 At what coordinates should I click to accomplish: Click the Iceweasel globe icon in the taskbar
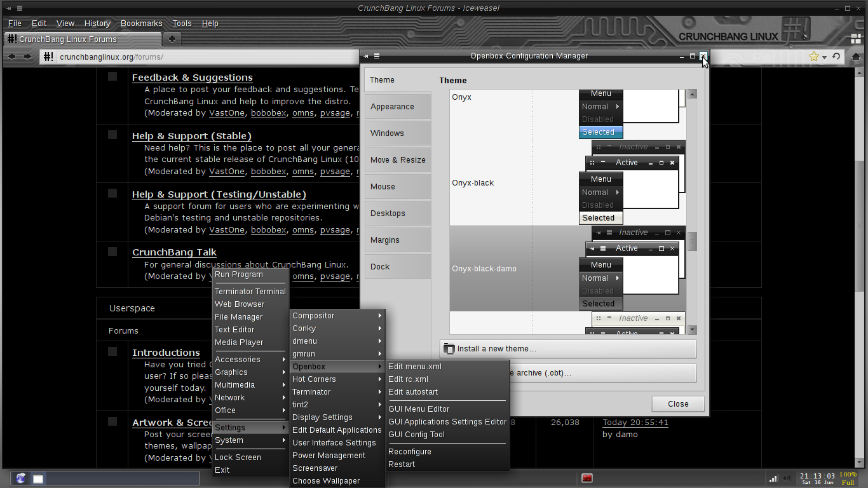[x=21, y=478]
